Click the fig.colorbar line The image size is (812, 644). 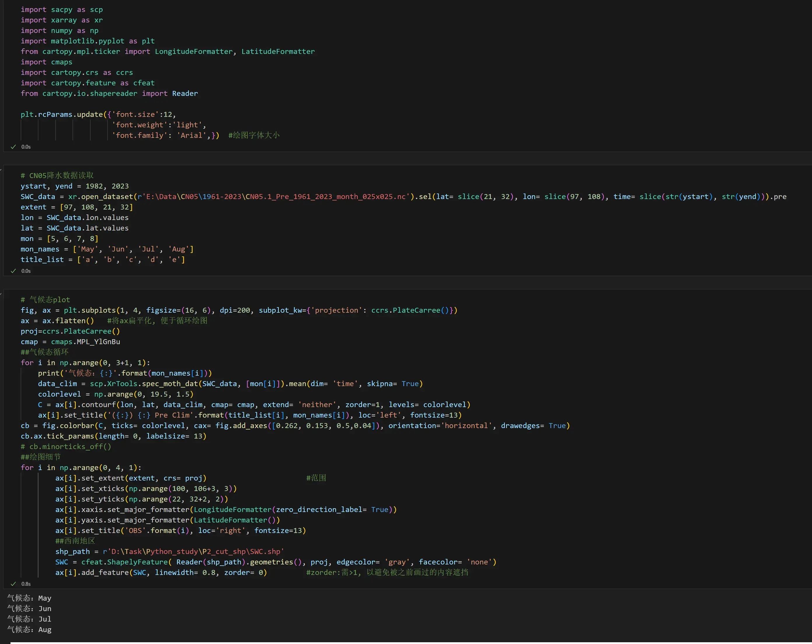point(295,425)
